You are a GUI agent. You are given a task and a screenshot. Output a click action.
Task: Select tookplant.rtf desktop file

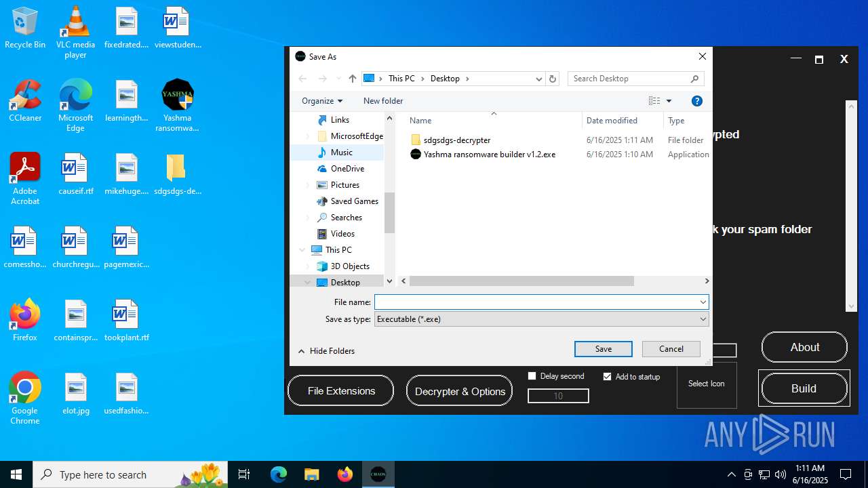click(x=126, y=321)
